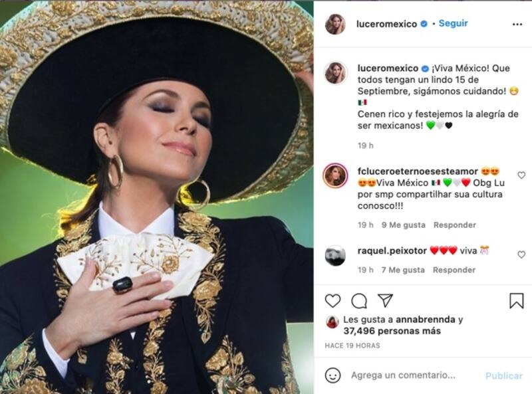Open annabrennda's profile from likes
532x394 pixels.
coord(425,320)
